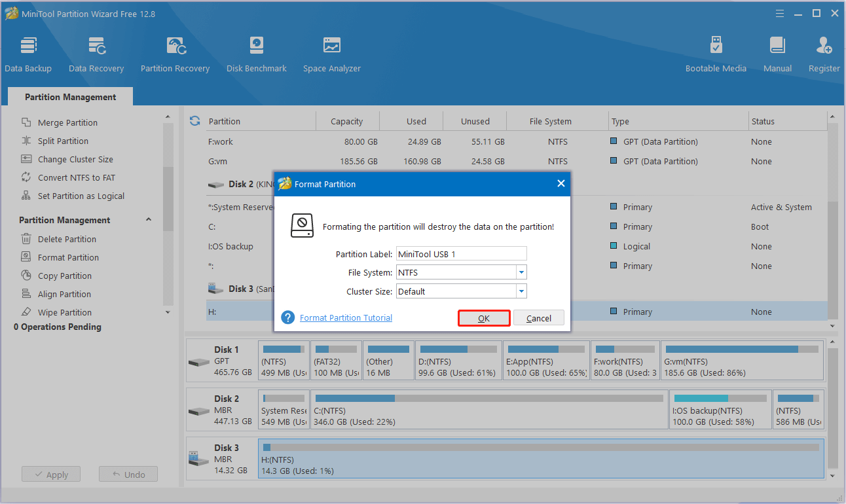Click the Disk 2 drive icon in disk map

[198, 410]
